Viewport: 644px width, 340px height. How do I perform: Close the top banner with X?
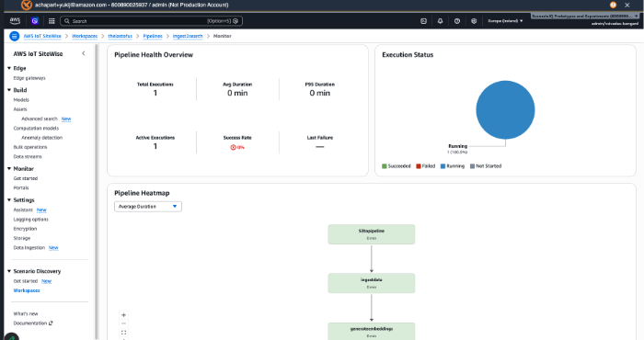click(627, 5)
